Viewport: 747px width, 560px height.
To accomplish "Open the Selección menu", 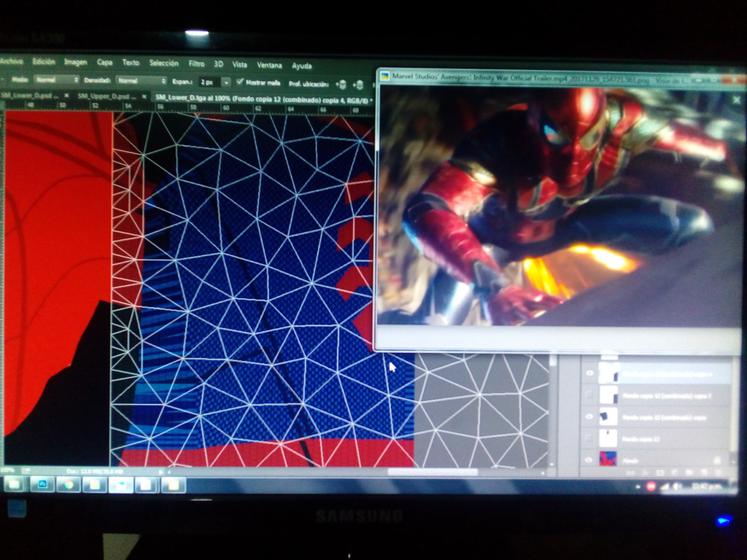I will 163,63.
